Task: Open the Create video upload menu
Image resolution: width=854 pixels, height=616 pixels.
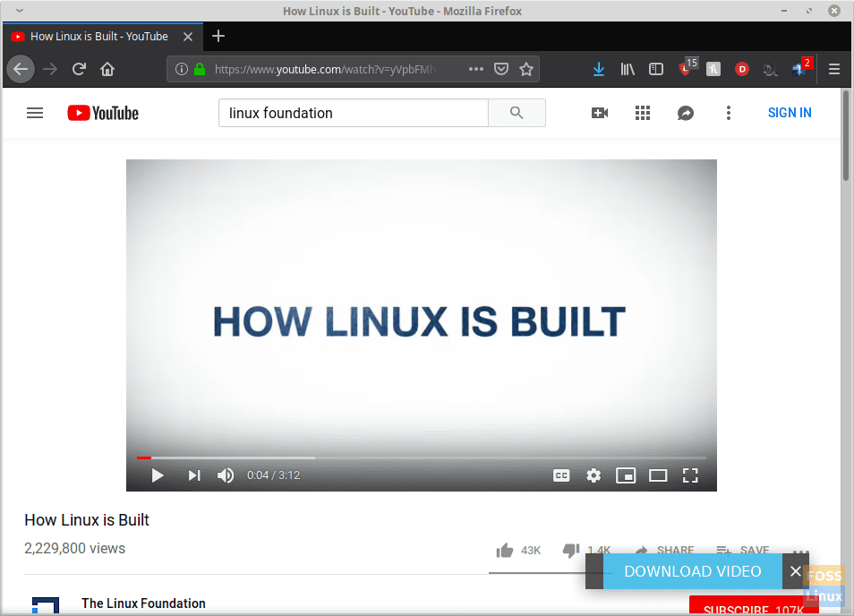Action: tap(600, 113)
